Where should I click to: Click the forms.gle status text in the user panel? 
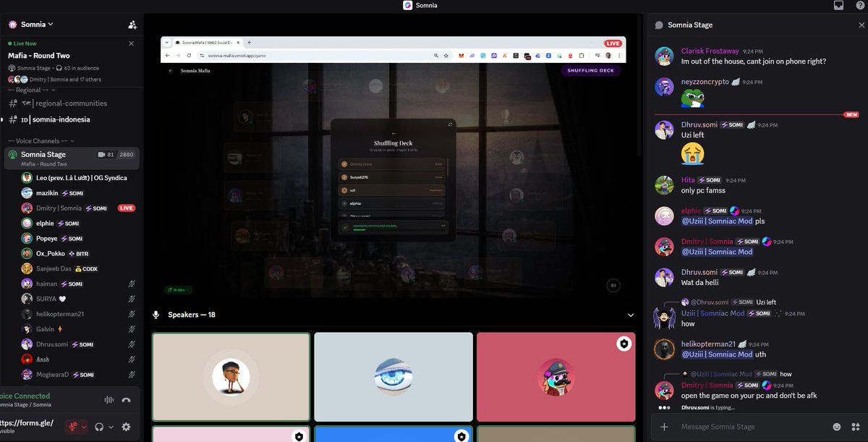27,423
